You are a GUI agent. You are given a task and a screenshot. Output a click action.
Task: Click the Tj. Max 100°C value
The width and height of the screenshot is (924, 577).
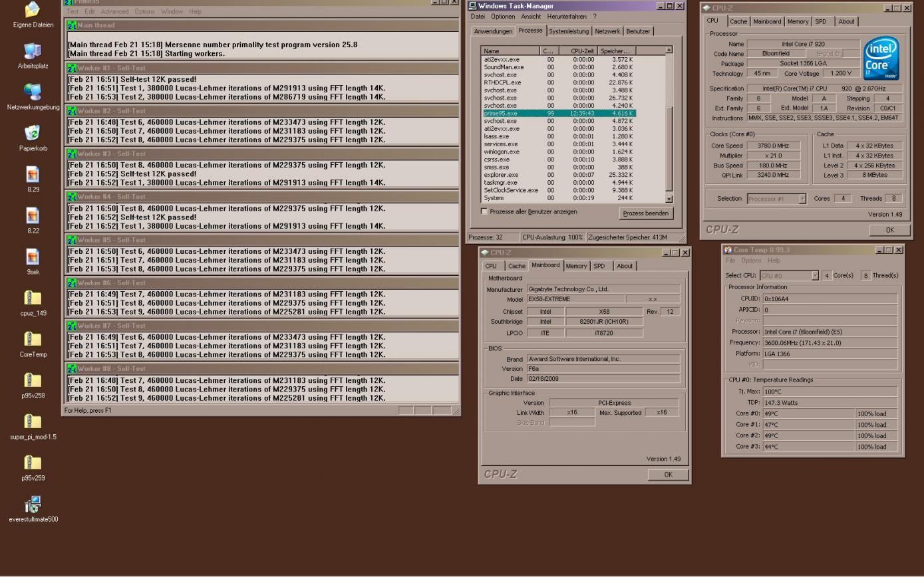pyautogui.click(x=830, y=392)
